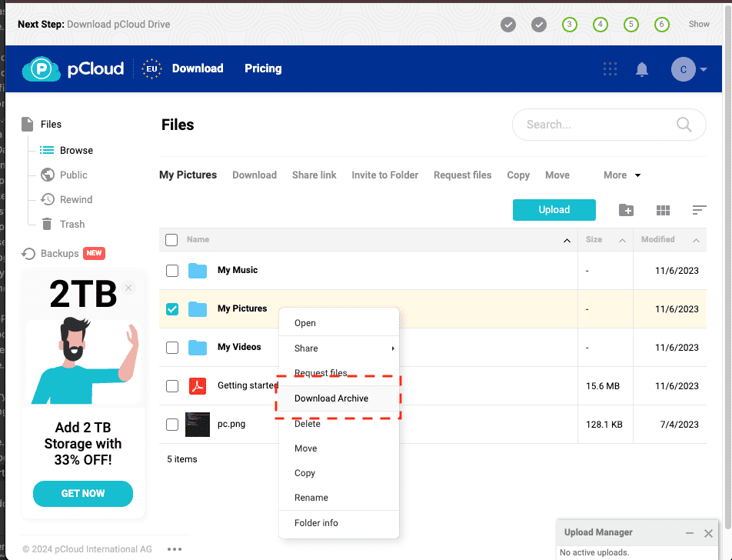Click the PDF icon of Getting started
Screen dimensions: 732x560
[198, 386]
